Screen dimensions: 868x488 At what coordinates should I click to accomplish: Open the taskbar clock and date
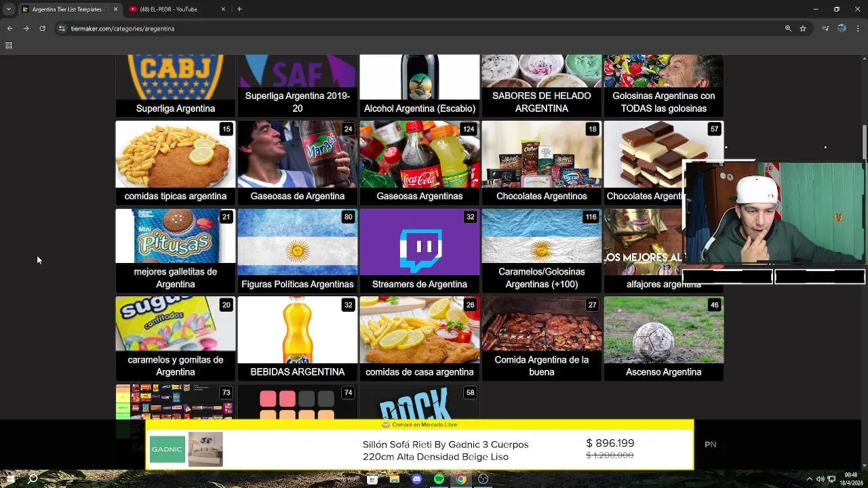tap(851, 479)
